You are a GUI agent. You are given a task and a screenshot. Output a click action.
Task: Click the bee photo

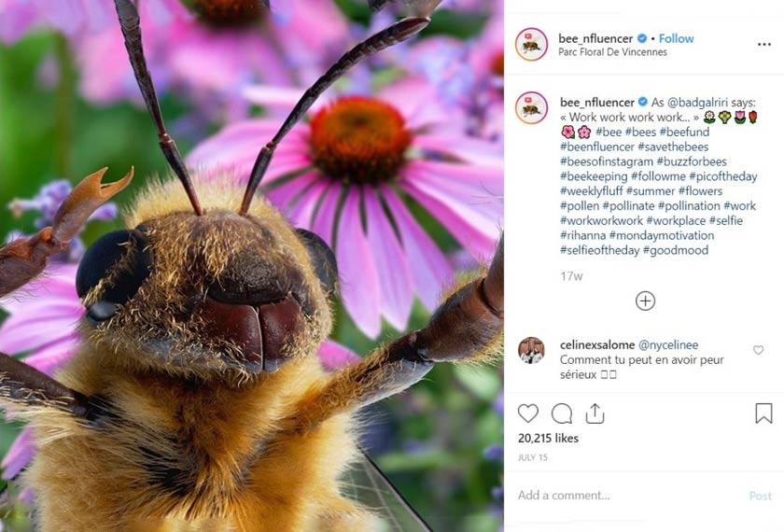(252, 266)
